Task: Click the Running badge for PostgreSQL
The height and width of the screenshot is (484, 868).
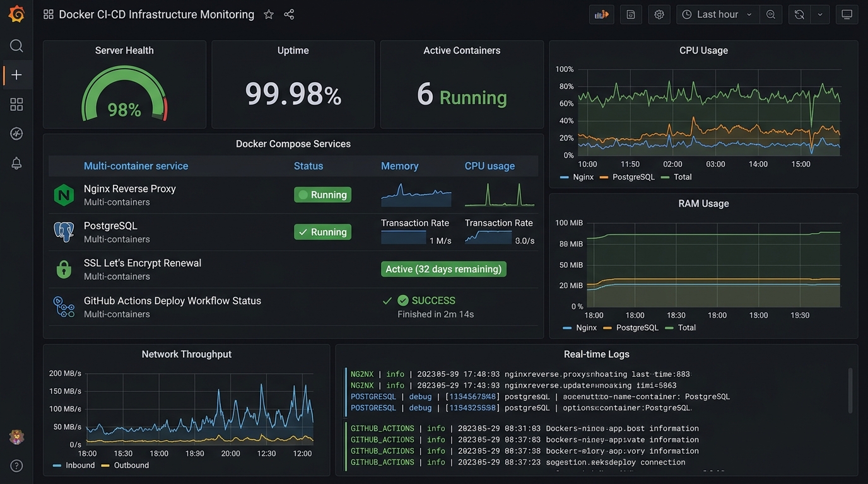Action: (322, 232)
